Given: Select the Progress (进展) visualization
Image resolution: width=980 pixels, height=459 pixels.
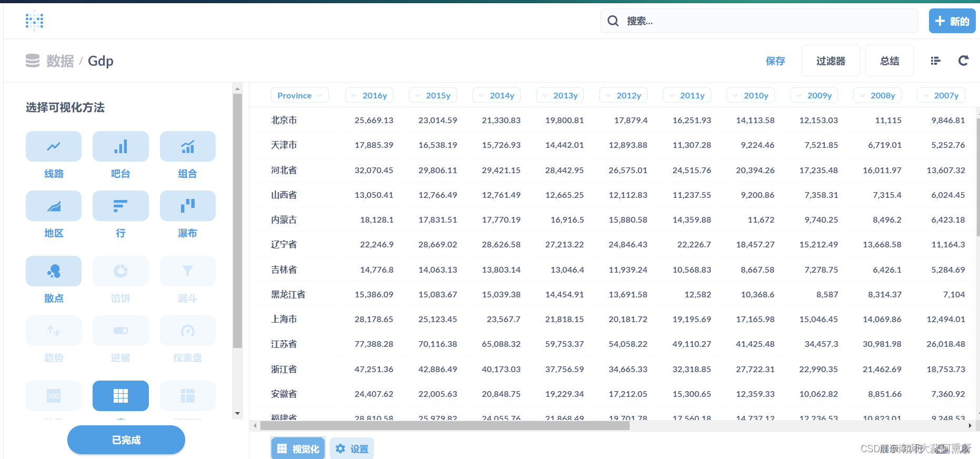Looking at the screenshot, I should (x=120, y=331).
